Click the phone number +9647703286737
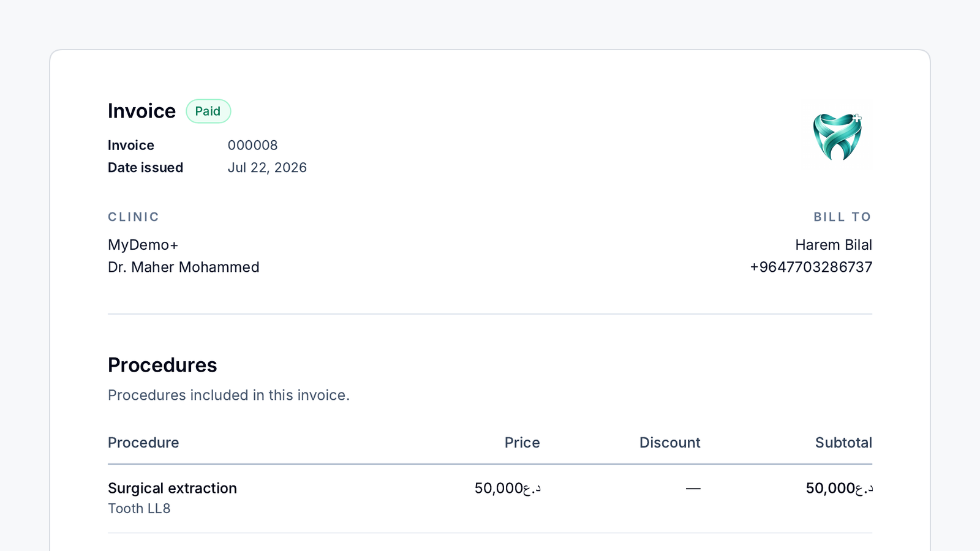Viewport: 980px width, 551px height. click(x=811, y=267)
